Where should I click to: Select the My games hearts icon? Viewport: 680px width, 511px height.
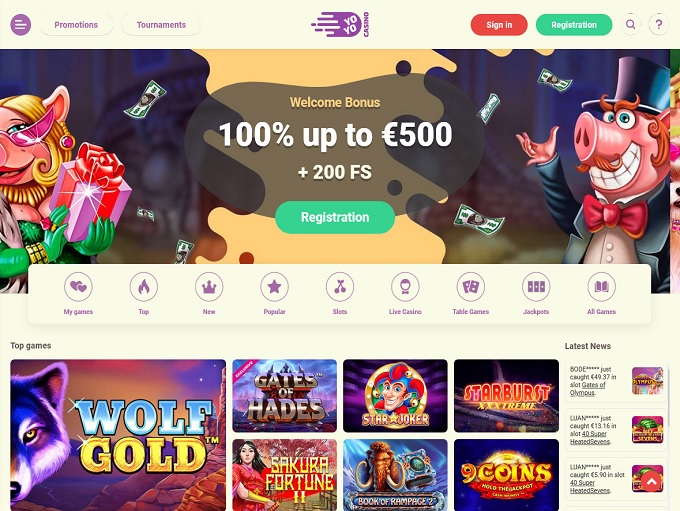78,286
